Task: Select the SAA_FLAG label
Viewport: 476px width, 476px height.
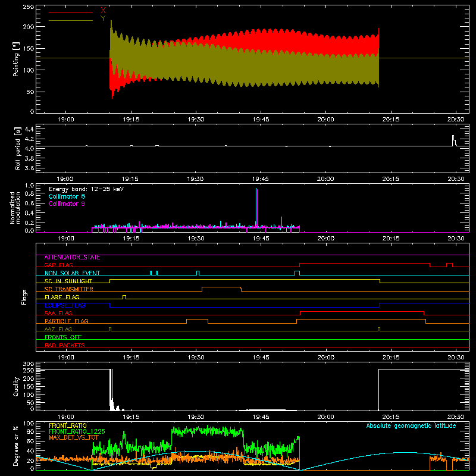Action: (x=58, y=313)
